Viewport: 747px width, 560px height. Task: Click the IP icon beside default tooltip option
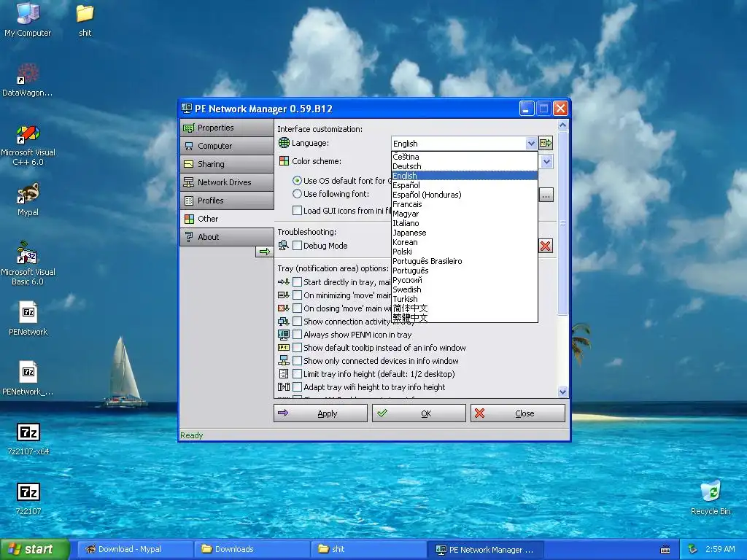click(x=284, y=348)
